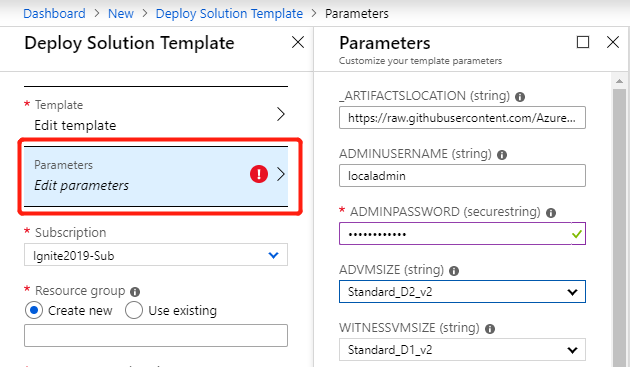Click info icon next to WITNESSVMSIZE
630x367 pixels.
coord(490,329)
